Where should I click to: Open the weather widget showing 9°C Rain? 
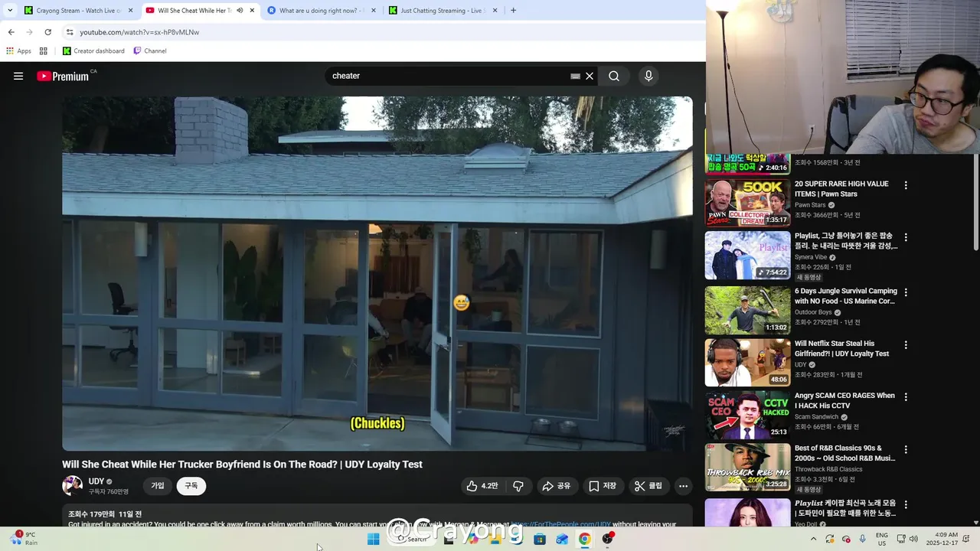[24, 539]
